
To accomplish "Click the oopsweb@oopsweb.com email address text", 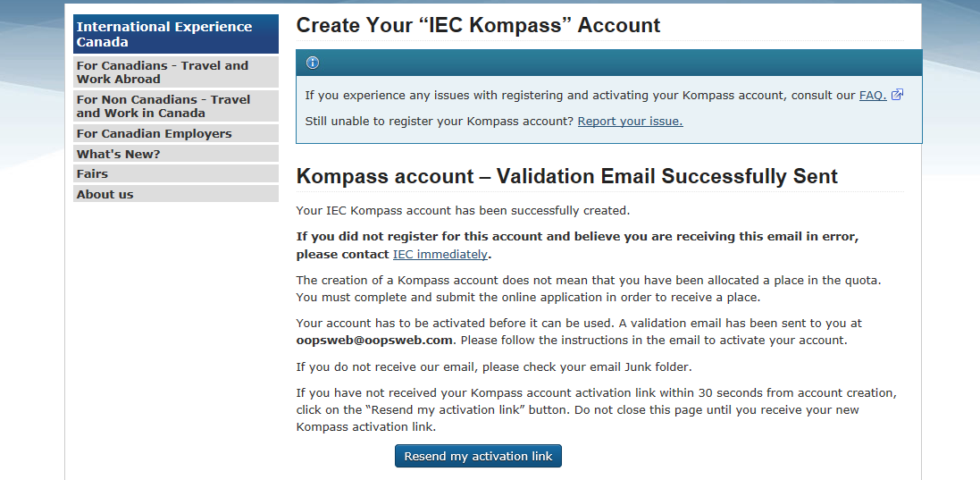I will (375, 340).
